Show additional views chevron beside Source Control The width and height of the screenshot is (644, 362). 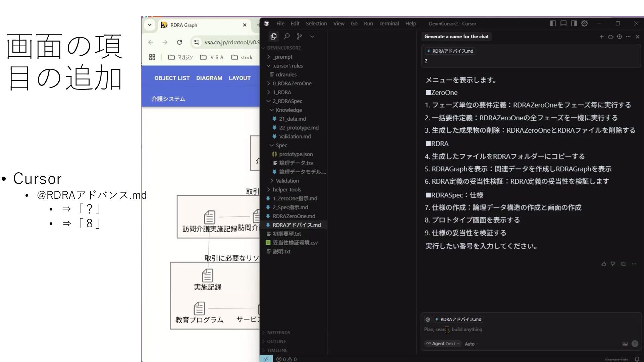(312, 36)
